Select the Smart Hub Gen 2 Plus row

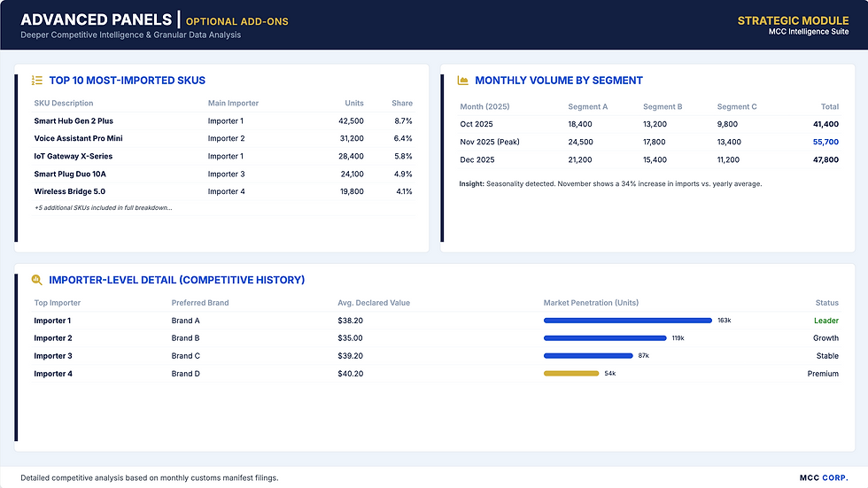[x=223, y=120]
